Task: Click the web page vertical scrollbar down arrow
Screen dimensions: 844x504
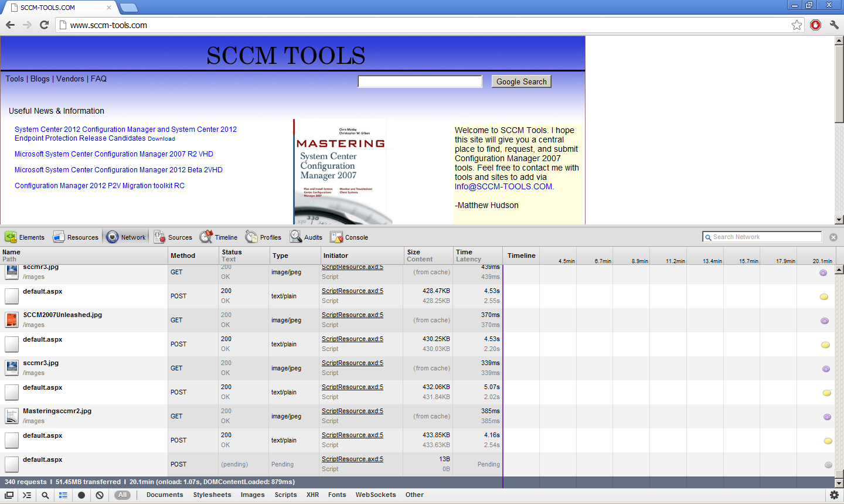Action: [839, 220]
